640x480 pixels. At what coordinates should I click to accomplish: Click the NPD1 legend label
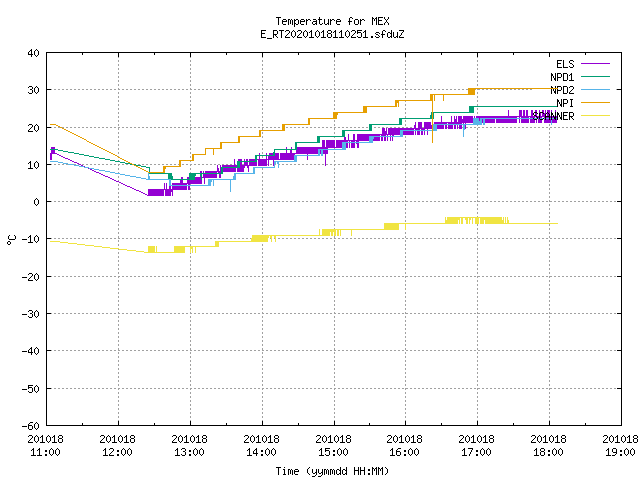[562, 77]
